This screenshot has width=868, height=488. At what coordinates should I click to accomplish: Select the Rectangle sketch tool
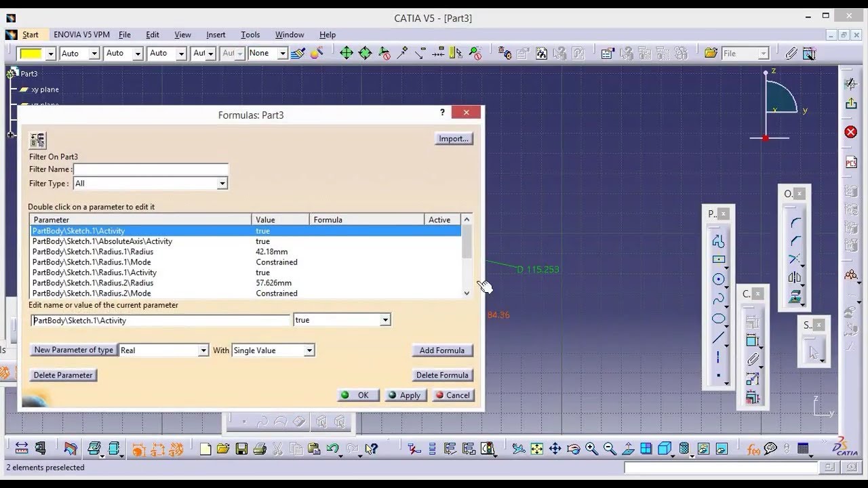(x=718, y=260)
